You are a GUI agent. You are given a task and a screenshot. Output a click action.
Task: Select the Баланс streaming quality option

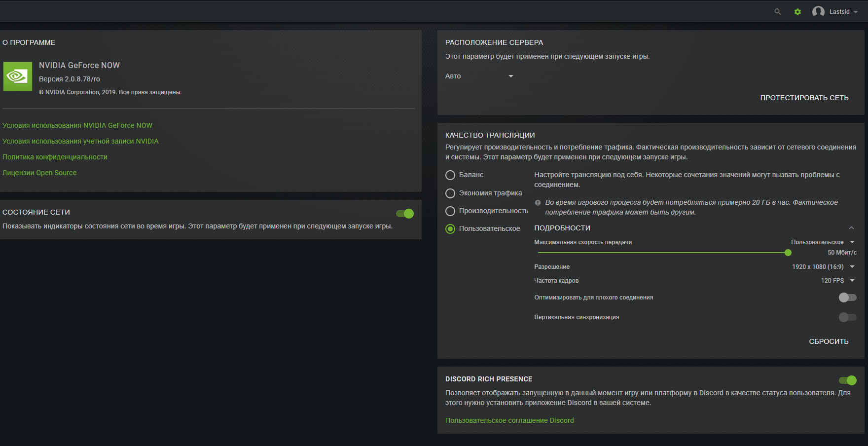(450, 175)
